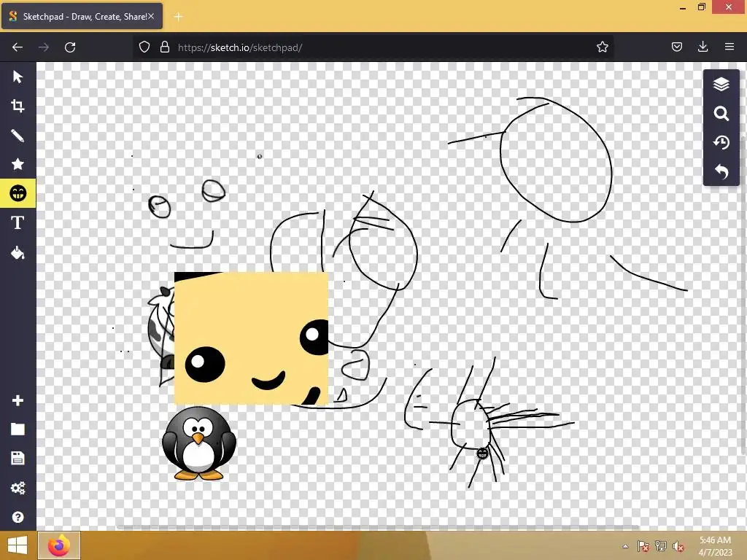The image size is (747, 560).
Task: Click the Action Center flag icon
Action: click(643, 546)
